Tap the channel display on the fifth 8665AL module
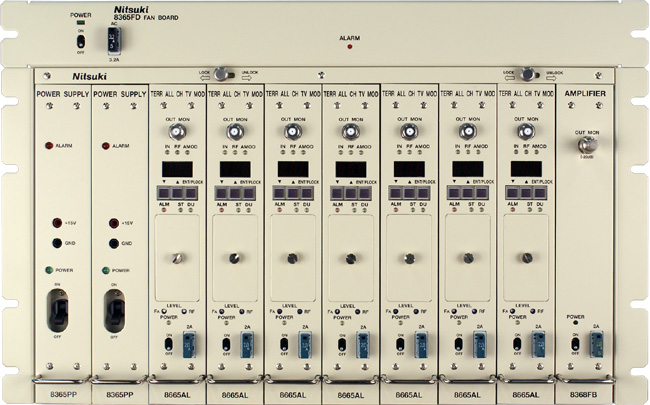 click(x=409, y=170)
